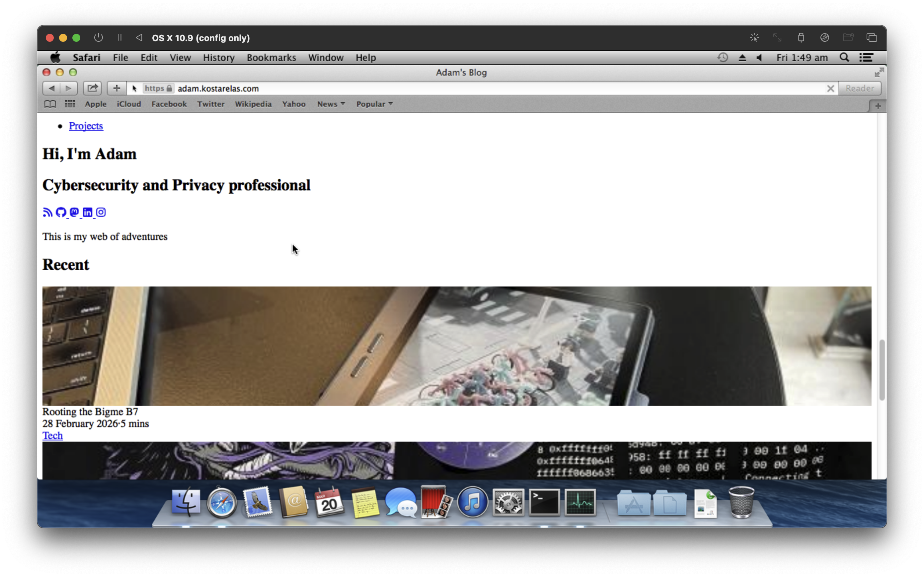Open the Share menu in Safari toolbar
The height and width of the screenshot is (577, 924).
[92, 88]
